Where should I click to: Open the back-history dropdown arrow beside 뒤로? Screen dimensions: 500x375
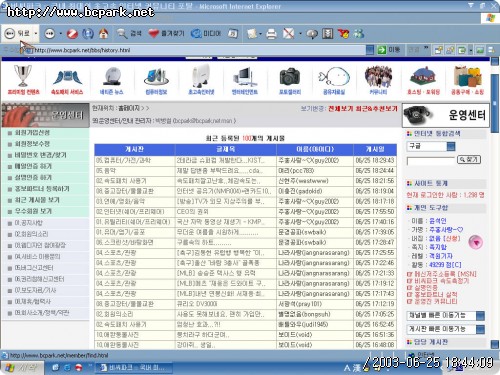(x=35, y=33)
